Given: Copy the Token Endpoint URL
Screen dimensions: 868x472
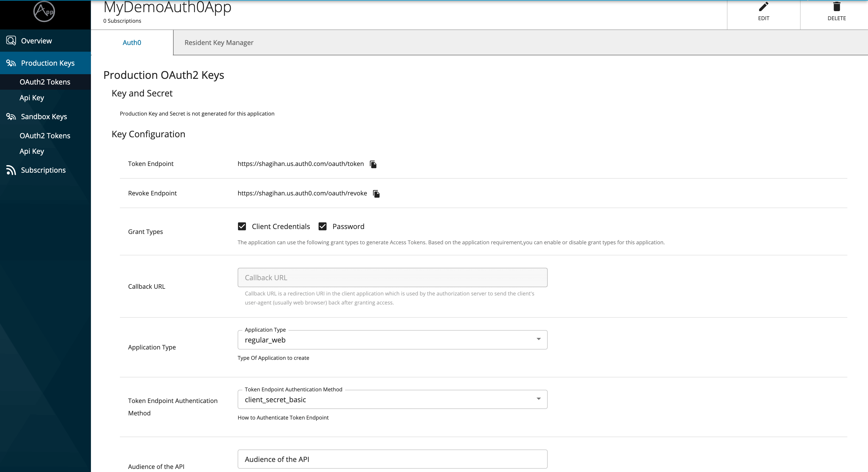Looking at the screenshot, I should coord(373,164).
